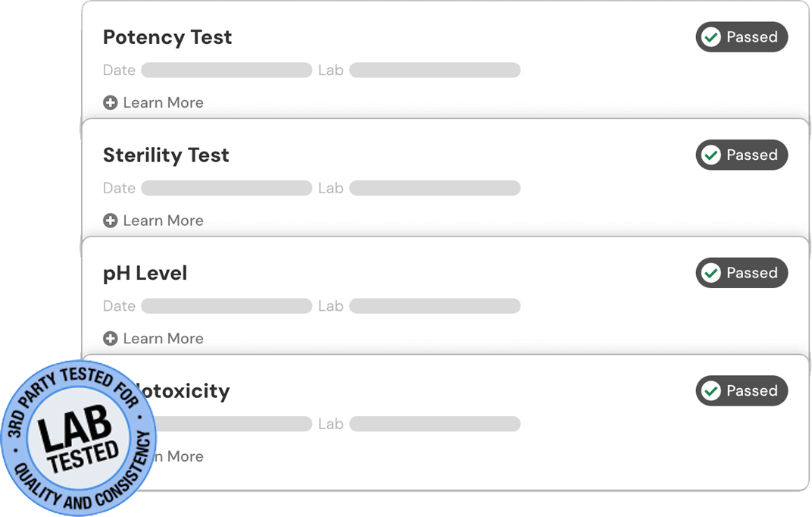Expand Sterility Test plus icon
812x517 pixels.
click(x=111, y=221)
